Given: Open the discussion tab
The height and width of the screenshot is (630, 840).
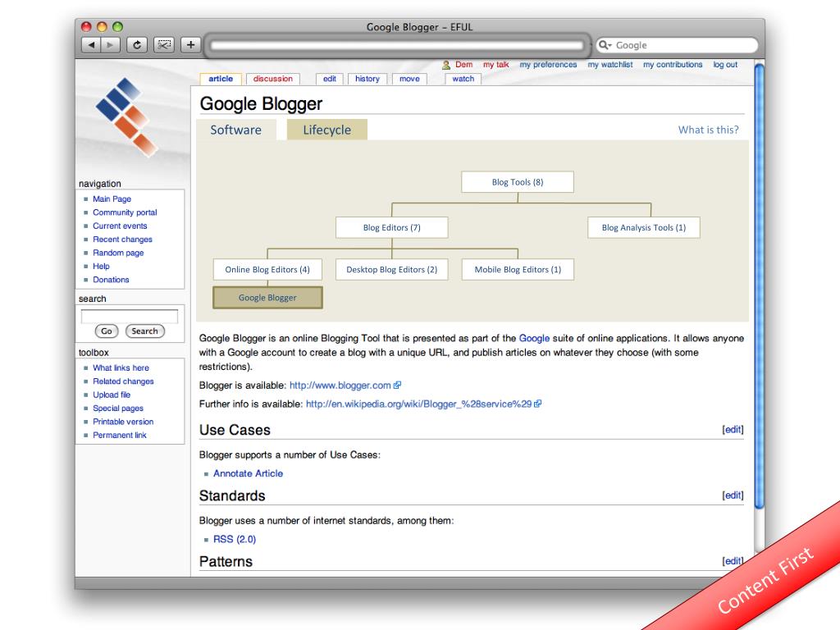Looking at the screenshot, I should coord(272,79).
